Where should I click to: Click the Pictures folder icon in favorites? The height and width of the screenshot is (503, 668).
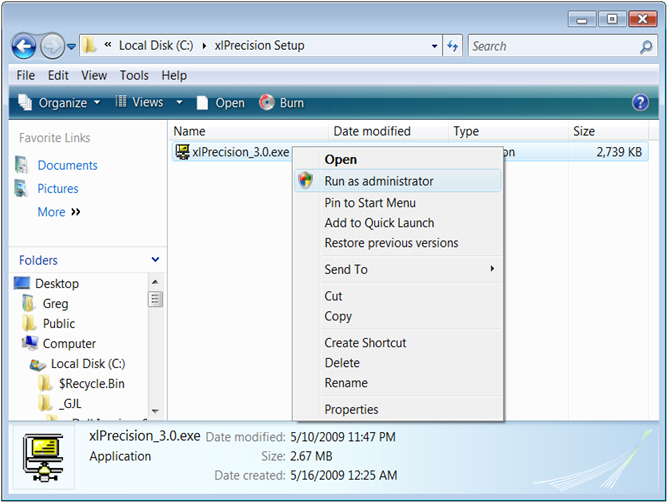click(x=21, y=188)
